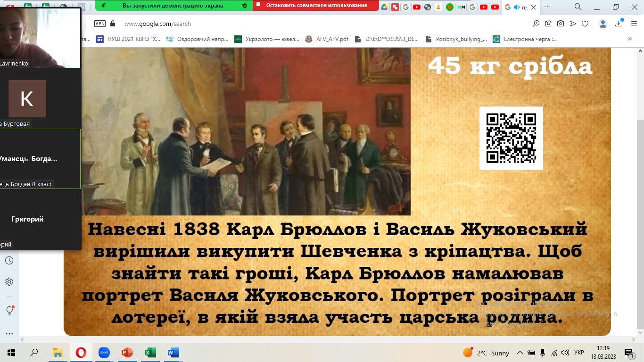
Task: Click the pinboard edit icon in address bar
Action: pos(548,24)
